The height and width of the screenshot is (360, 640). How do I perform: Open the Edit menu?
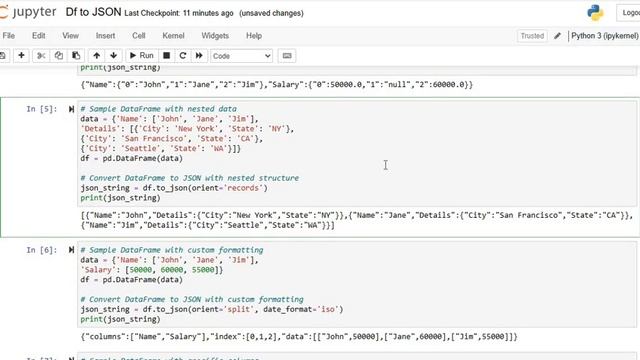coord(39,36)
